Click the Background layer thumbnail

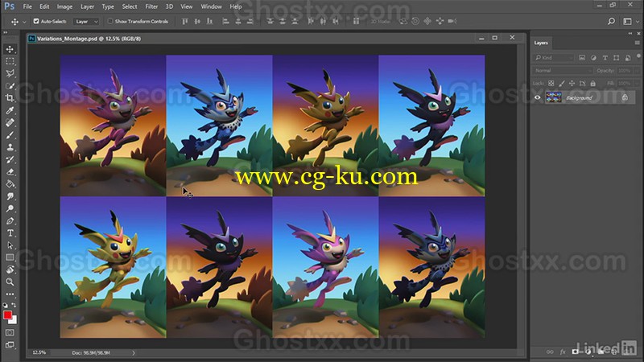point(553,97)
